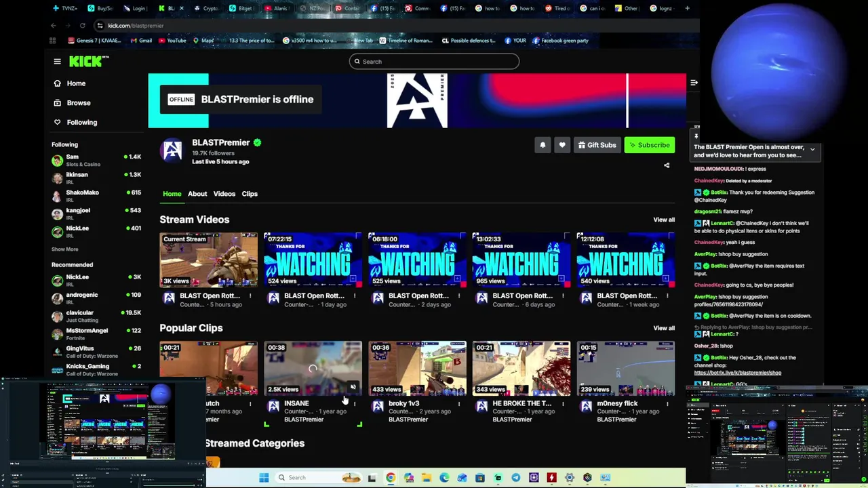Go back in Chrome browser

(x=53, y=26)
